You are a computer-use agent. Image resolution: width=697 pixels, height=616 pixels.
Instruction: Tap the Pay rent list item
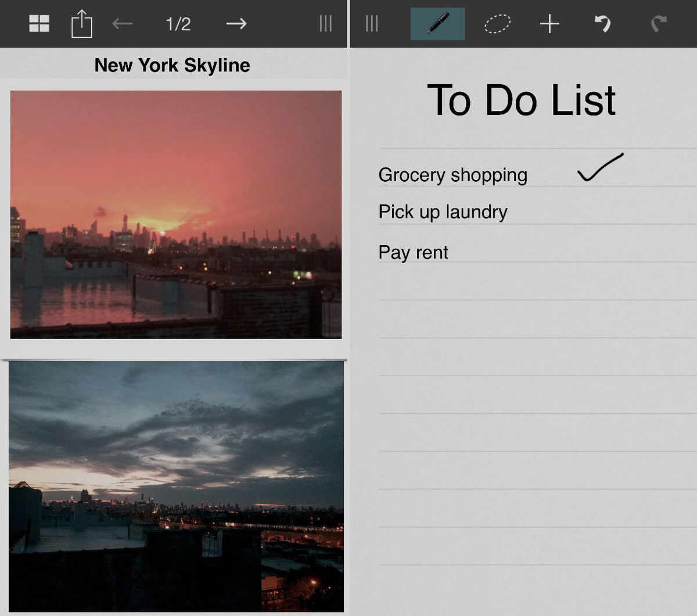(x=413, y=253)
